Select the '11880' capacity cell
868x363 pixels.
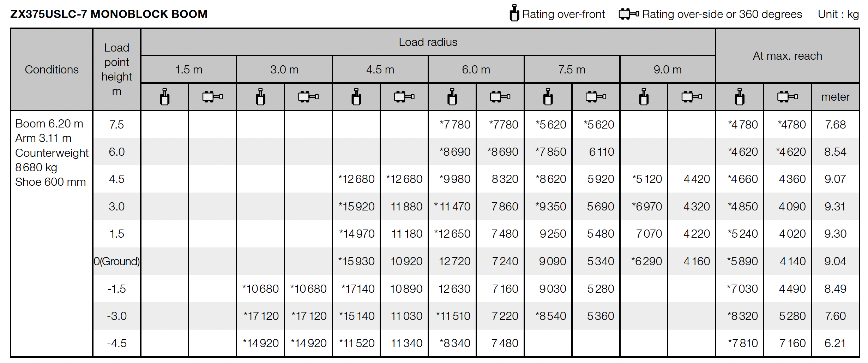click(x=406, y=207)
